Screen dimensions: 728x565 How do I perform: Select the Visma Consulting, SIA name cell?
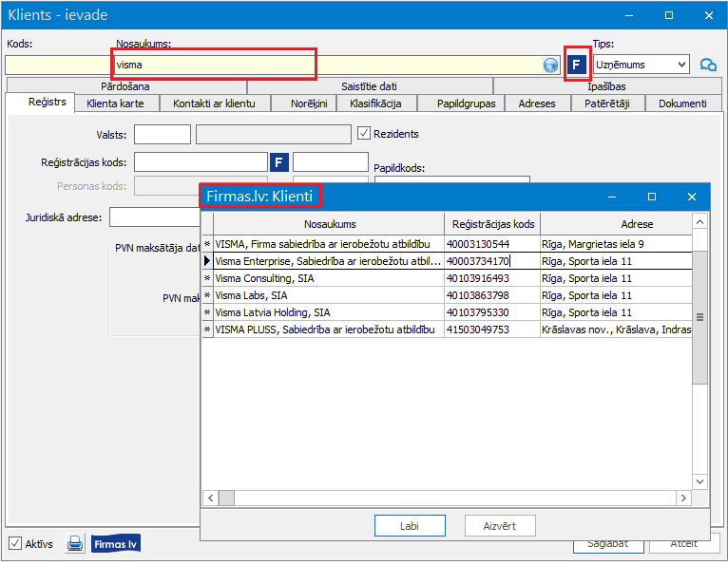click(329, 278)
